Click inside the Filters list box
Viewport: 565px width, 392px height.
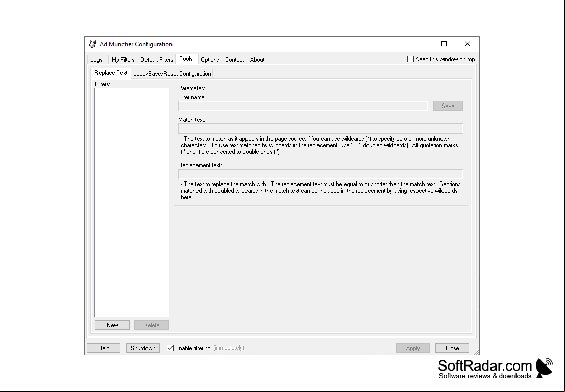point(132,202)
